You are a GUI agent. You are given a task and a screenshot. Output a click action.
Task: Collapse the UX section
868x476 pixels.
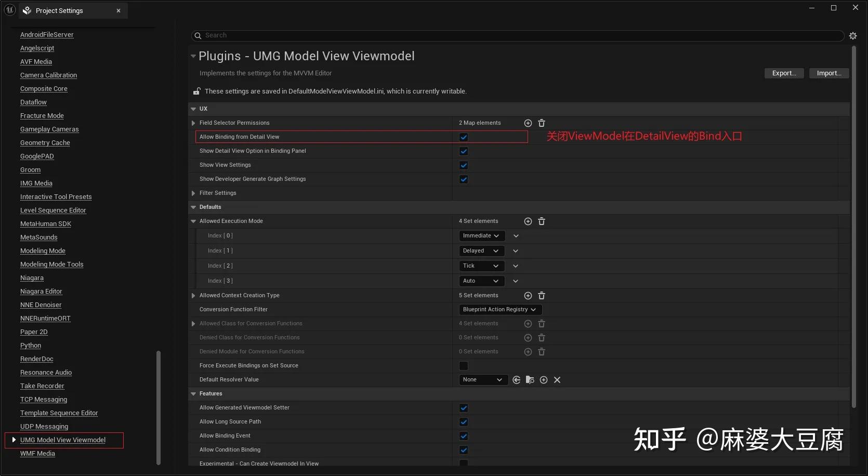(193, 109)
